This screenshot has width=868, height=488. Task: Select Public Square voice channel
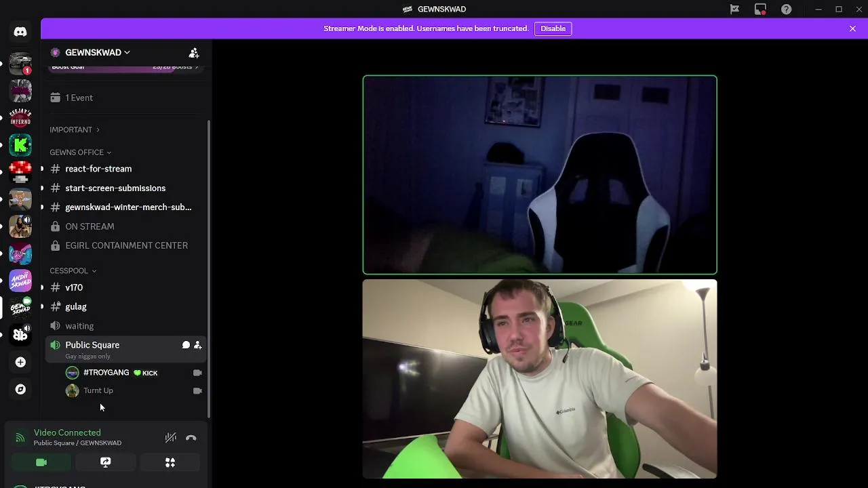point(126,349)
